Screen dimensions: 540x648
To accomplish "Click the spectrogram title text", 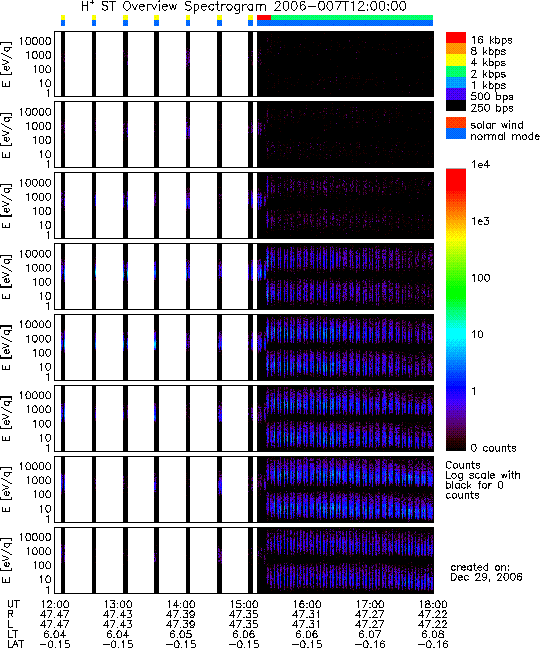I will pos(244,7).
